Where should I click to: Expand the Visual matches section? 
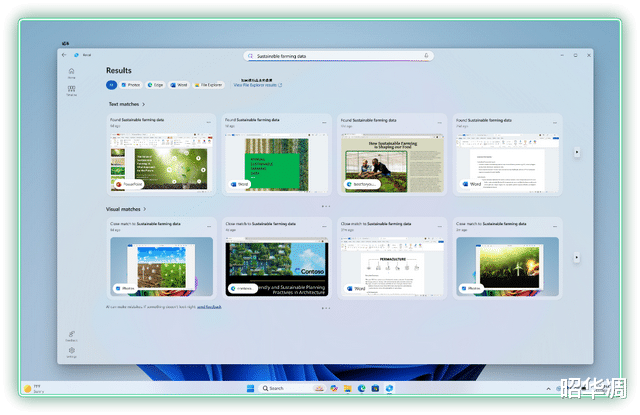(x=126, y=209)
